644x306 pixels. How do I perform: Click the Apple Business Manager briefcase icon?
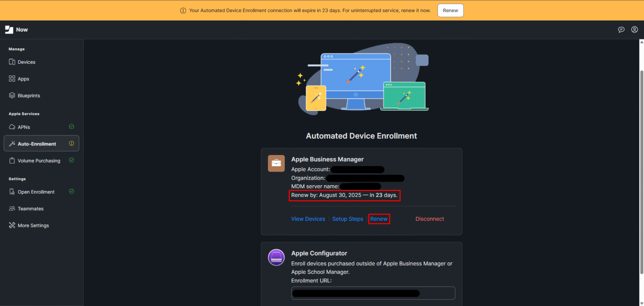click(x=276, y=163)
